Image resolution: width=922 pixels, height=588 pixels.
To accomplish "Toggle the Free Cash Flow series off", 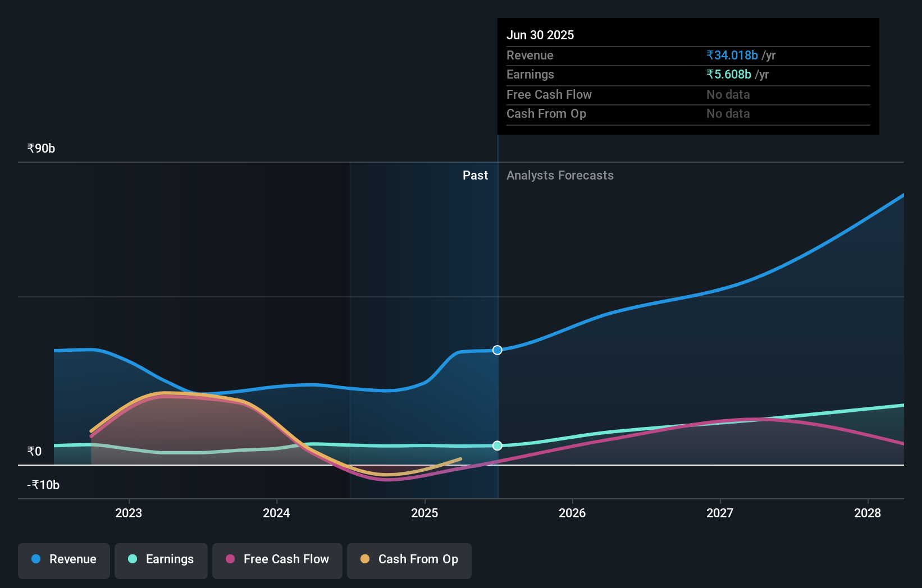I will coord(277,560).
